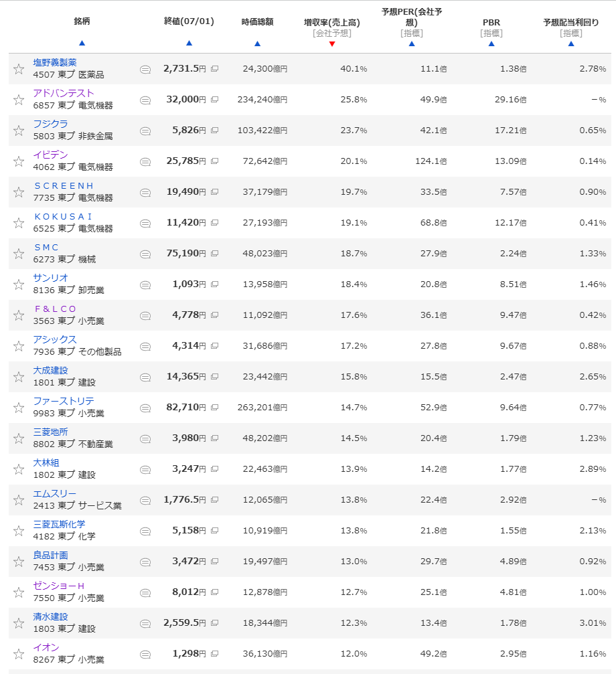Viewport: 616px width, 674px height.
Task: Open イオン stock page
Action: [x=46, y=647]
